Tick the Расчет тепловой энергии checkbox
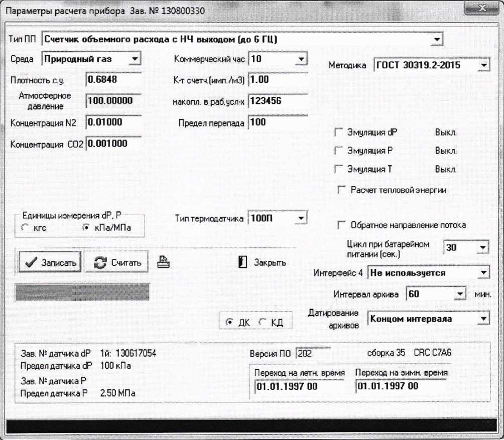504x440 pixels. pos(342,190)
